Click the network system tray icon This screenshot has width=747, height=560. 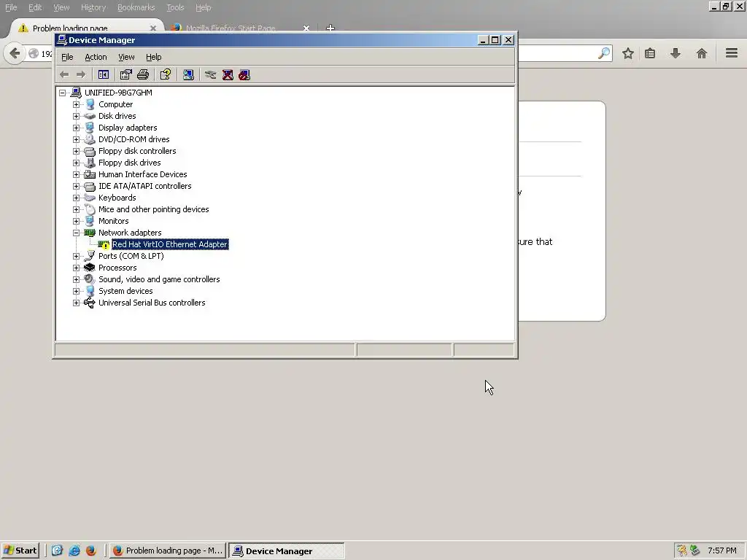point(695,551)
